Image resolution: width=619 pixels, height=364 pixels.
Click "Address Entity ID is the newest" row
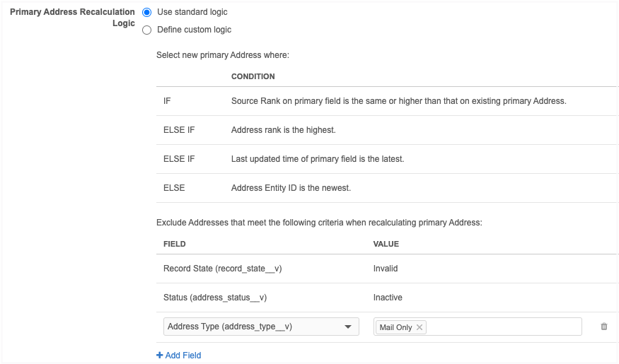click(x=291, y=188)
